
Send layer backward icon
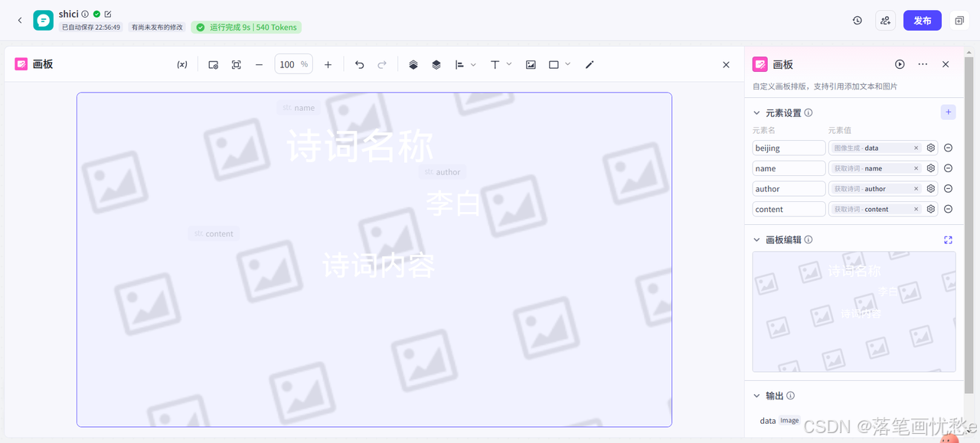(436, 65)
